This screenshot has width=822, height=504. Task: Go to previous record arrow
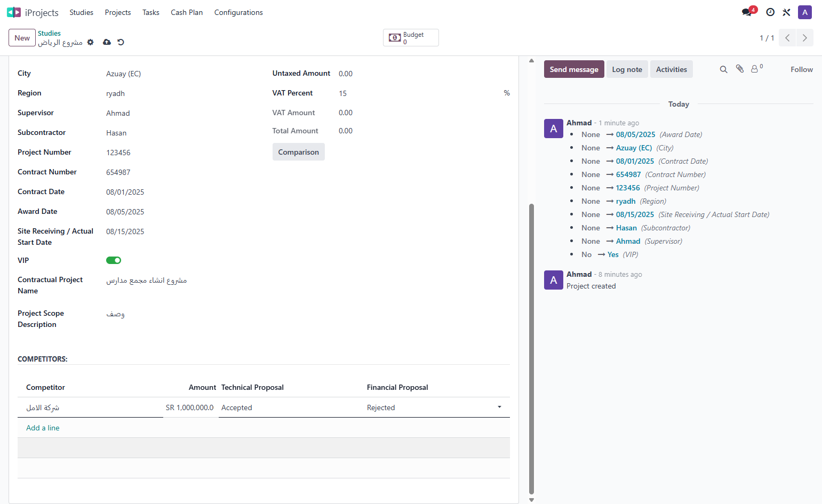(x=787, y=38)
